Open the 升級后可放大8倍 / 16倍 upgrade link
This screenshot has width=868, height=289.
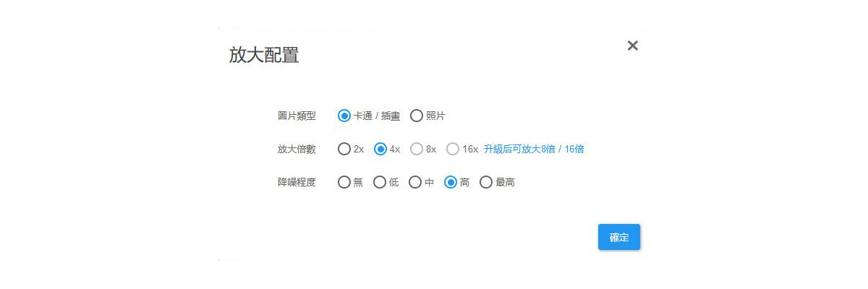coord(534,150)
